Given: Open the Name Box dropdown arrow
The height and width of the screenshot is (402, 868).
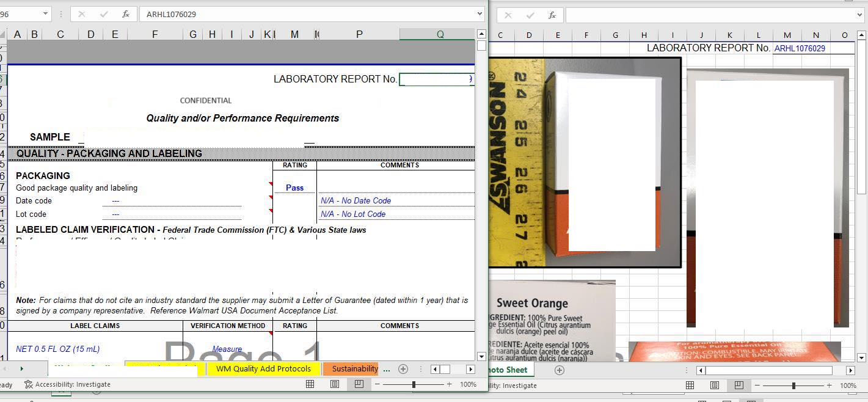Looking at the screenshot, I should [46, 14].
